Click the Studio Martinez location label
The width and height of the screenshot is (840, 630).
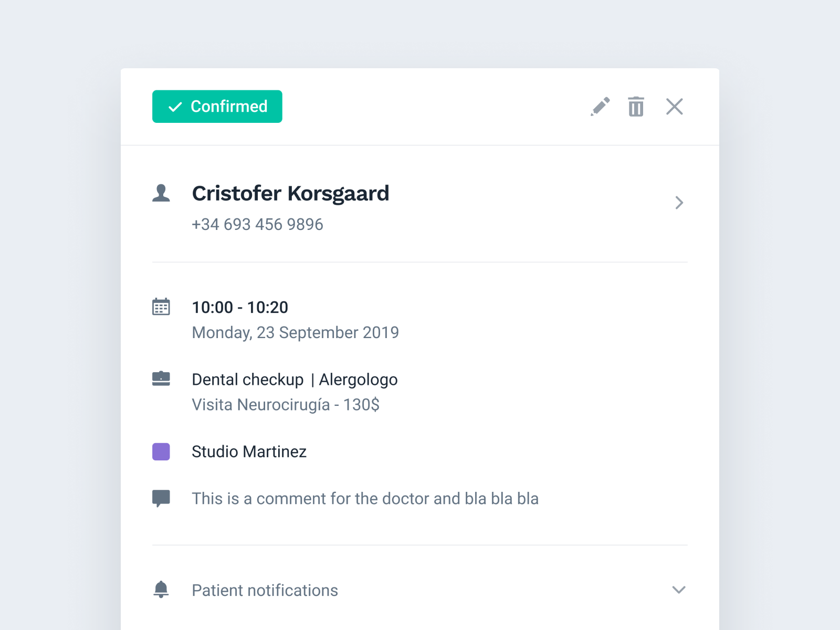tap(249, 451)
